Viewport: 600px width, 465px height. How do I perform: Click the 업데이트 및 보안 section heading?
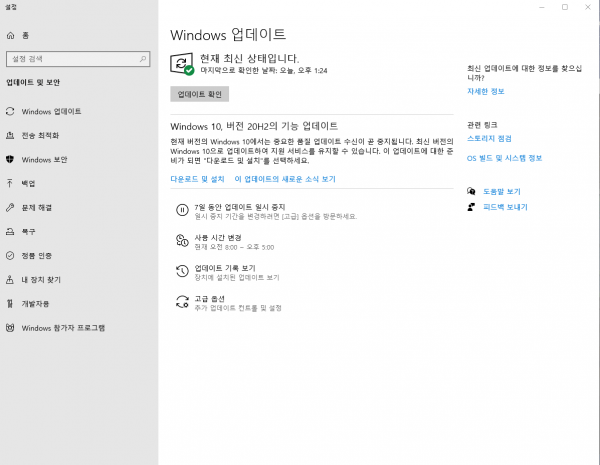(33, 83)
